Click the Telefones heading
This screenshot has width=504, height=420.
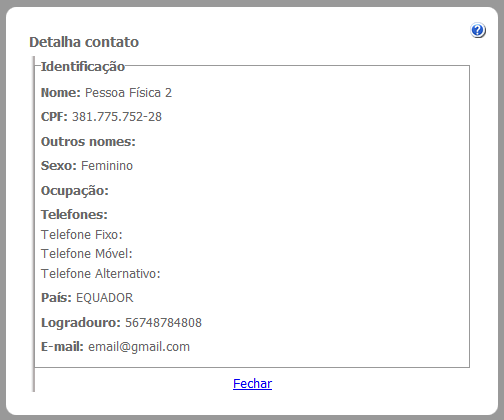click(74, 215)
